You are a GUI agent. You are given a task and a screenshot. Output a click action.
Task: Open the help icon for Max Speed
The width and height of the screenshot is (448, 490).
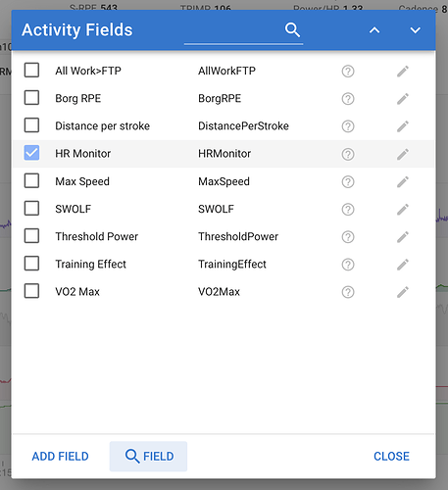pyautogui.click(x=348, y=181)
